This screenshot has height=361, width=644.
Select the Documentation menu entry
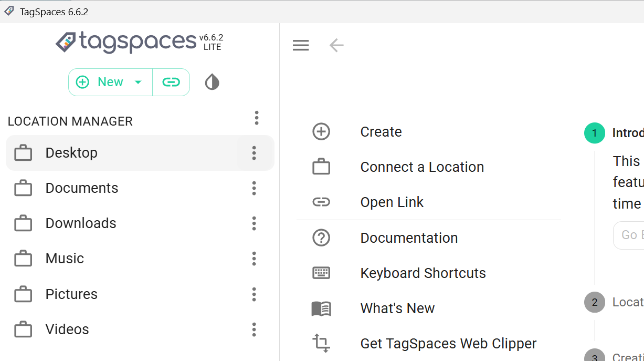[x=409, y=238]
